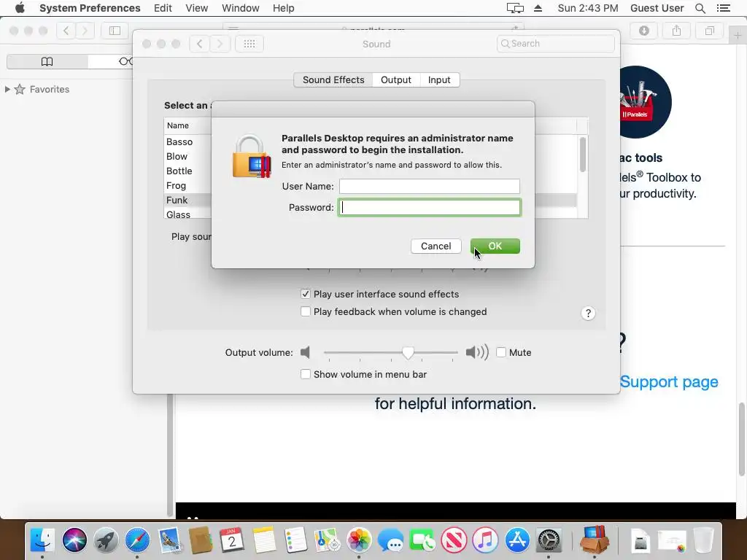Open Messages icon in the Dock
Viewport: 747px width, 560px height.
click(x=390, y=540)
